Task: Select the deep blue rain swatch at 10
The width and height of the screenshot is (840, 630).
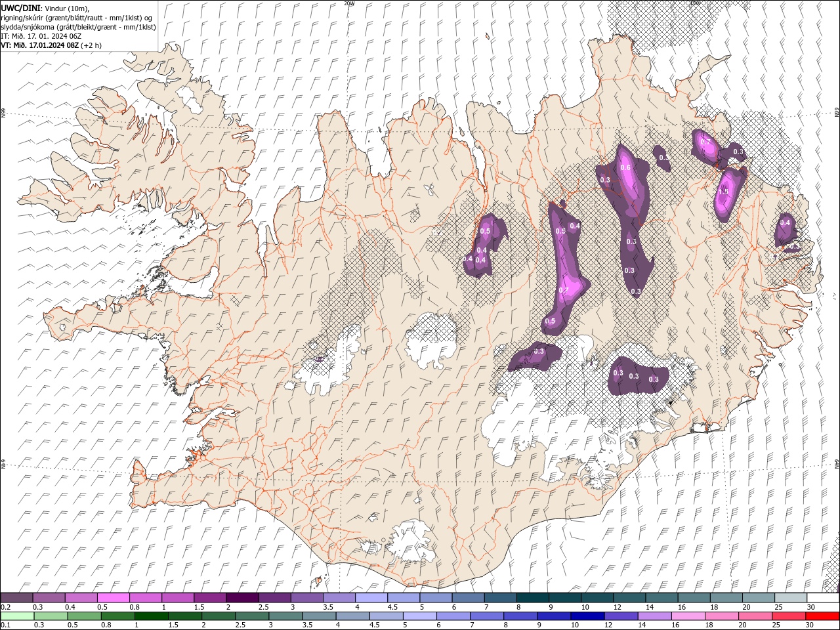Action: [587, 616]
